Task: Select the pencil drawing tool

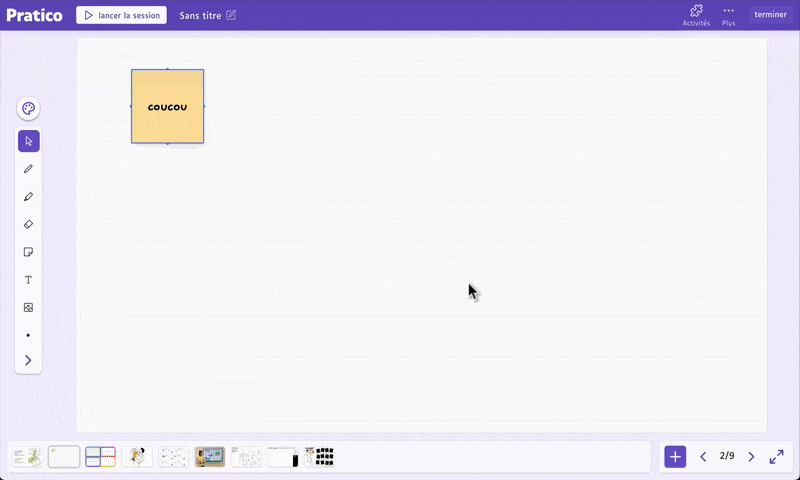Action: pyautogui.click(x=29, y=169)
